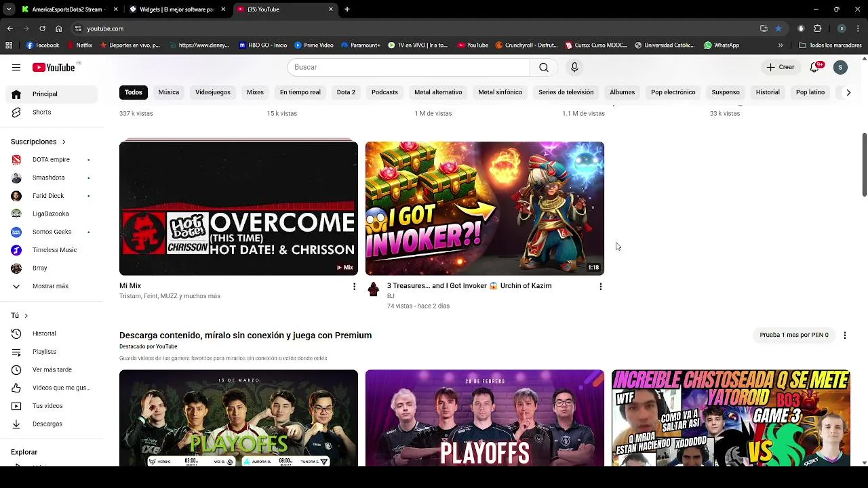The height and width of the screenshot is (488, 868).
Task: Open the YouTube hamburger guide menu
Action: click(x=16, y=67)
